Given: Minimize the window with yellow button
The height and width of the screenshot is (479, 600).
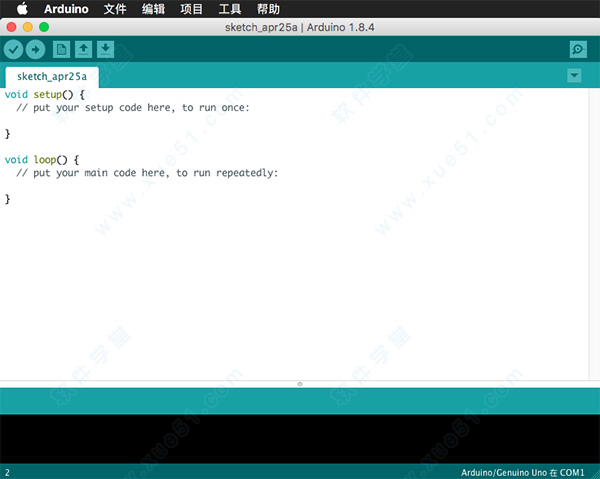Looking at the screenshot, I should tap(28, 27).
